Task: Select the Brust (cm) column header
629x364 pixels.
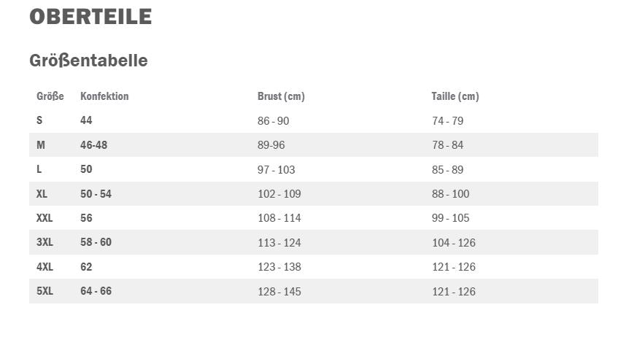Action: tap(281, 96)
